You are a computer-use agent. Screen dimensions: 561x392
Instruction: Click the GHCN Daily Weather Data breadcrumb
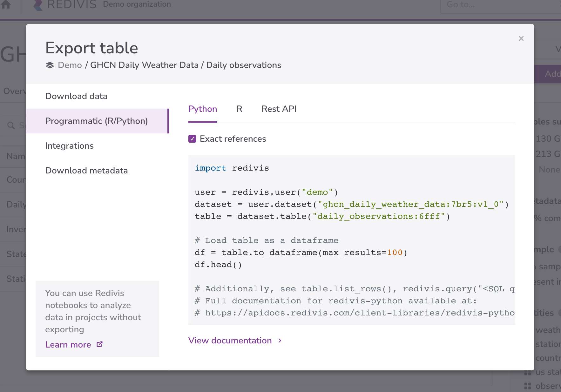pos(144,65)
